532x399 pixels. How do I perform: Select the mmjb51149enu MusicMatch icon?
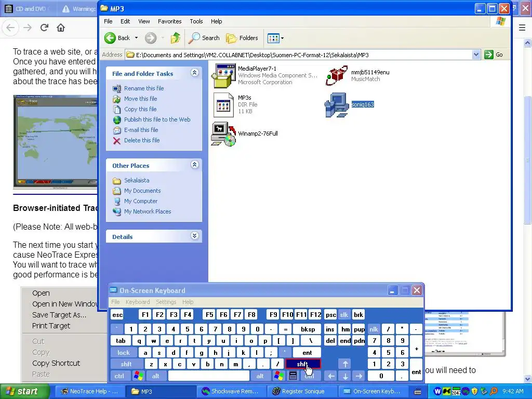[337, 75]
